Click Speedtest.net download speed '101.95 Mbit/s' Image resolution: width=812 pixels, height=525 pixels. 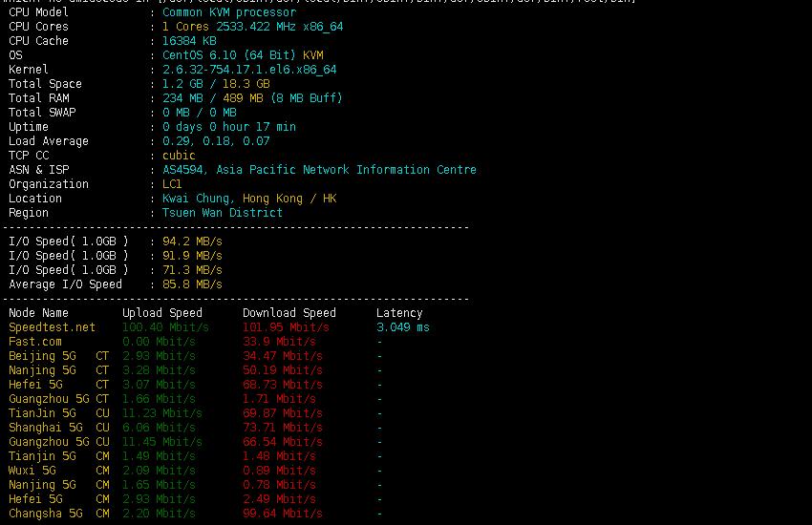[x=287, y=327]
